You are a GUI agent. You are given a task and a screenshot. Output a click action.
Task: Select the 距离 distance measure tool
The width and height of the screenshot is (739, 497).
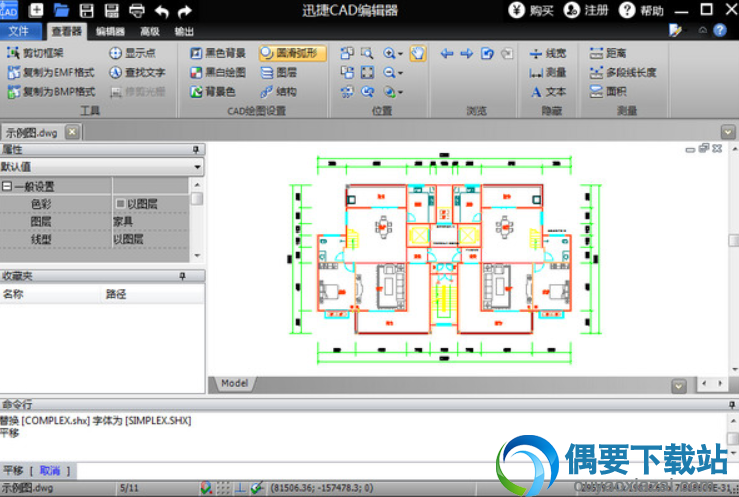(608, 53)
